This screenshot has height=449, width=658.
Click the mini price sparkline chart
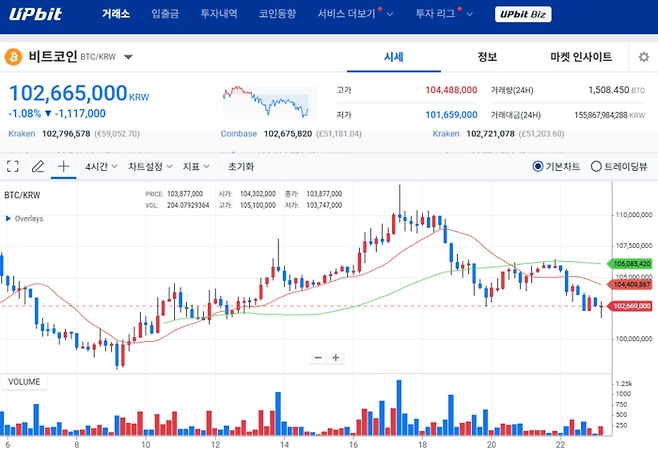click(269, 102)
